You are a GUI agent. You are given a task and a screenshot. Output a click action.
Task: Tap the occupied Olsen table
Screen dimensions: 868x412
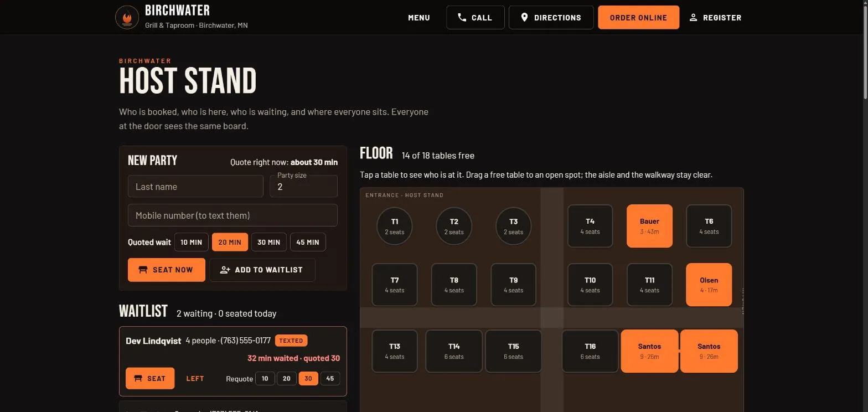[709, 285]
